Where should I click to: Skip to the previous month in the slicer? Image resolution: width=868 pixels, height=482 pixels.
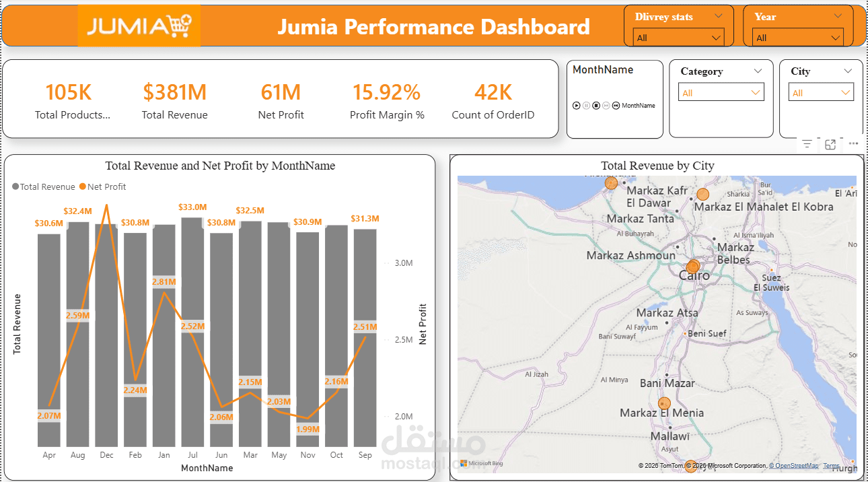coord(606,105)
